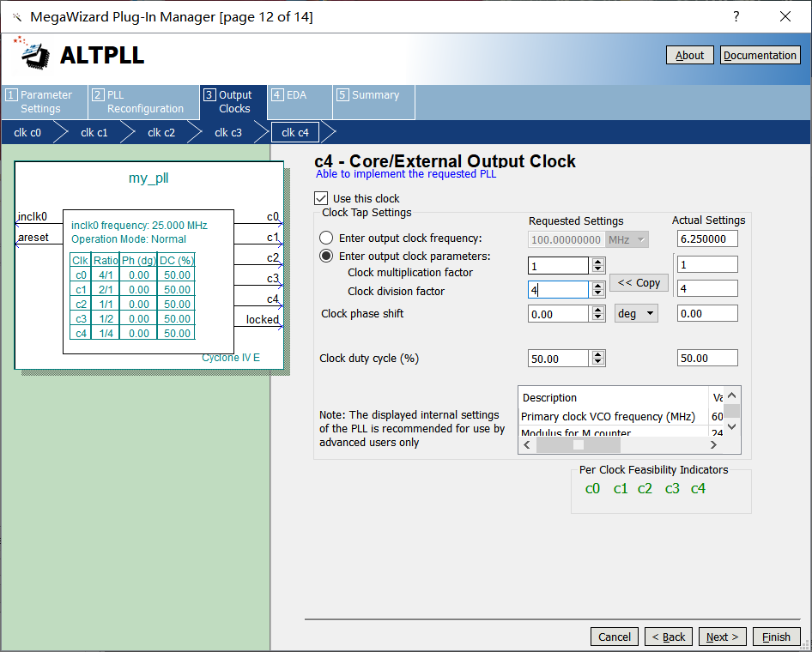Click the requested clock division factor field
Image resolution: width=812 pixels, height=652 pixels.
558,289
